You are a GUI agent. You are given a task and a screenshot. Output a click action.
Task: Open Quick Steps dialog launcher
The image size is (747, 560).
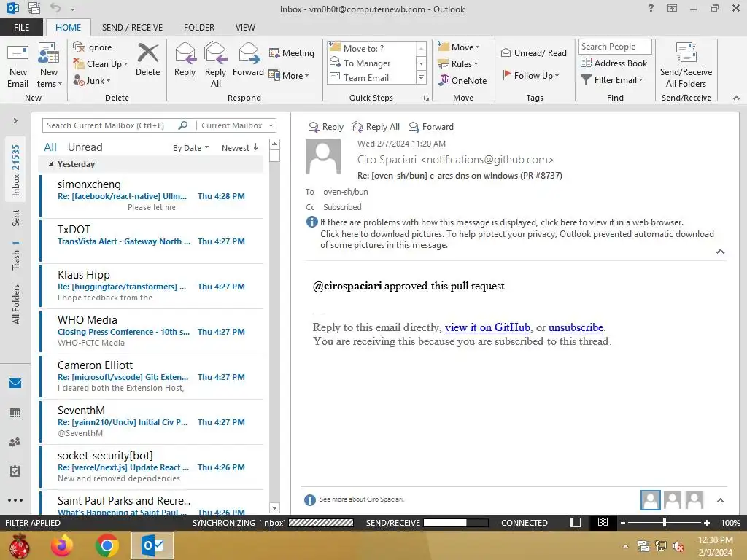point(426,98)
